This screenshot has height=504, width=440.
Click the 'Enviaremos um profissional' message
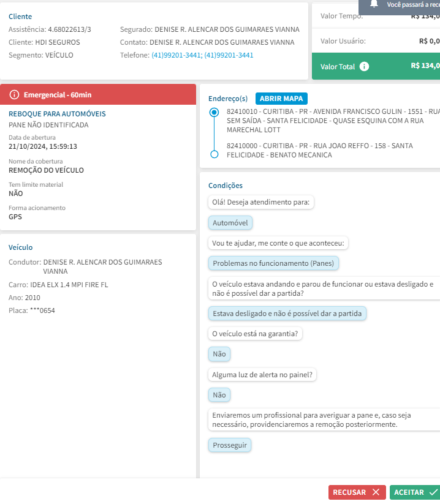[324, 419]
